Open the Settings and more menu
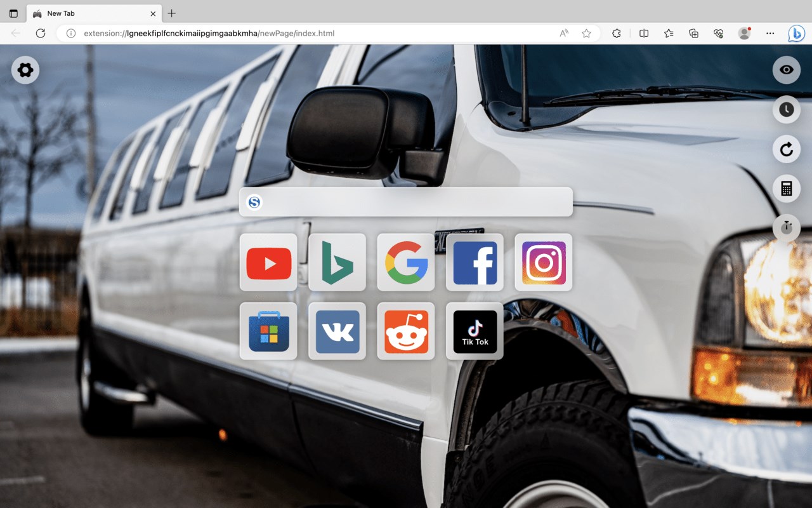812x508 pixels. tap(770, 33)
